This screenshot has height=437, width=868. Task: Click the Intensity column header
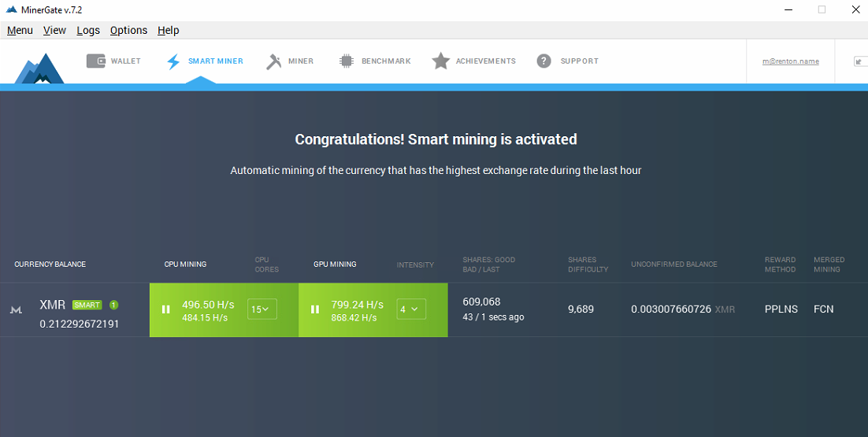[x=415, y=265]
